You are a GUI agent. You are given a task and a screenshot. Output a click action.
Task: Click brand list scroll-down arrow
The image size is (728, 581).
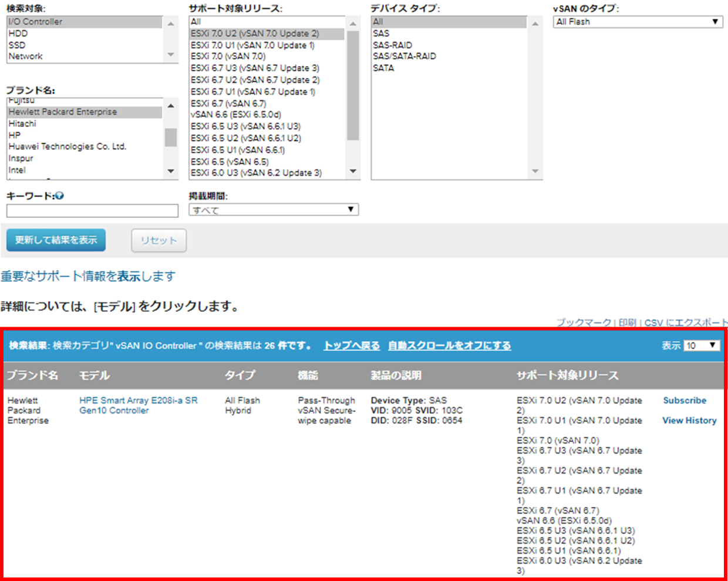point(171,171)
